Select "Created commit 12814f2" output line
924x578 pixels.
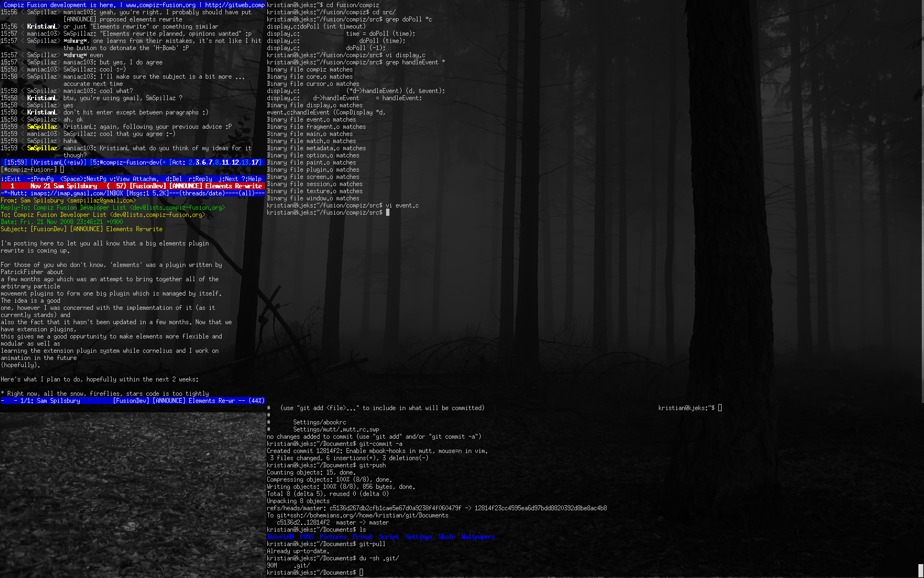(377, 451)
